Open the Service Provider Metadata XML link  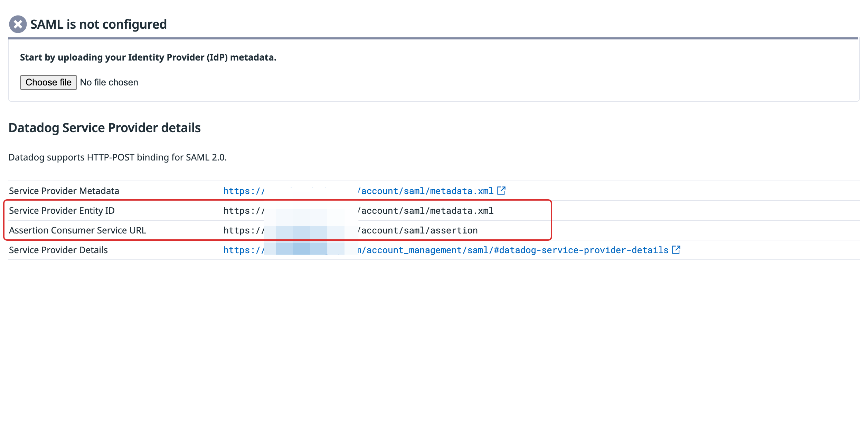point(358,191)
